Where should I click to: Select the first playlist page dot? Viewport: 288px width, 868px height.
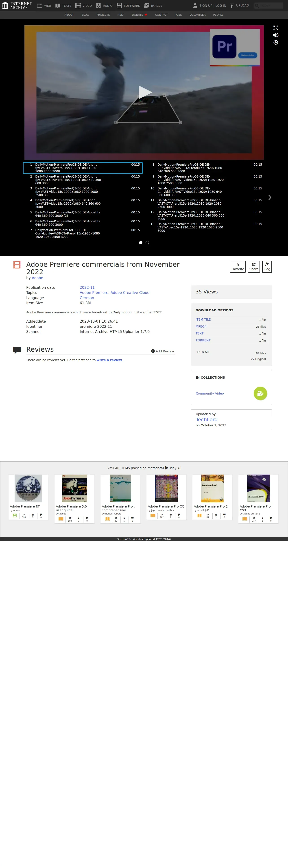coord(141,243)
